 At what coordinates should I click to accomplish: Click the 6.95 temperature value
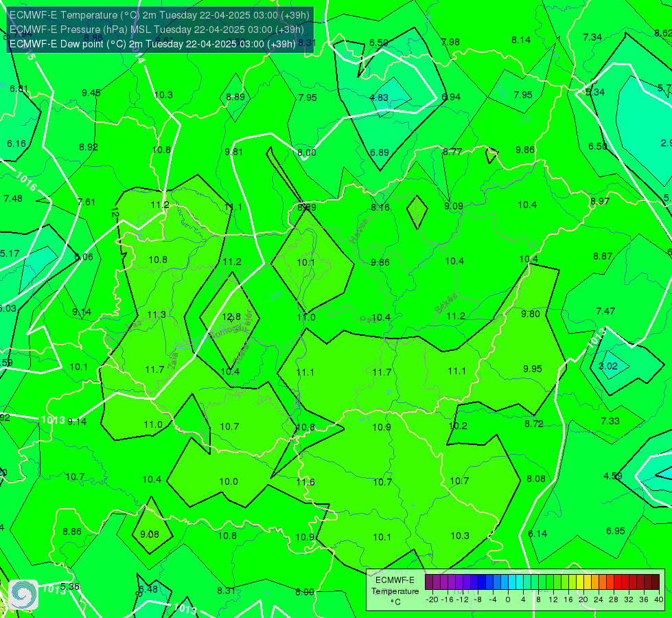coord(616,531)
